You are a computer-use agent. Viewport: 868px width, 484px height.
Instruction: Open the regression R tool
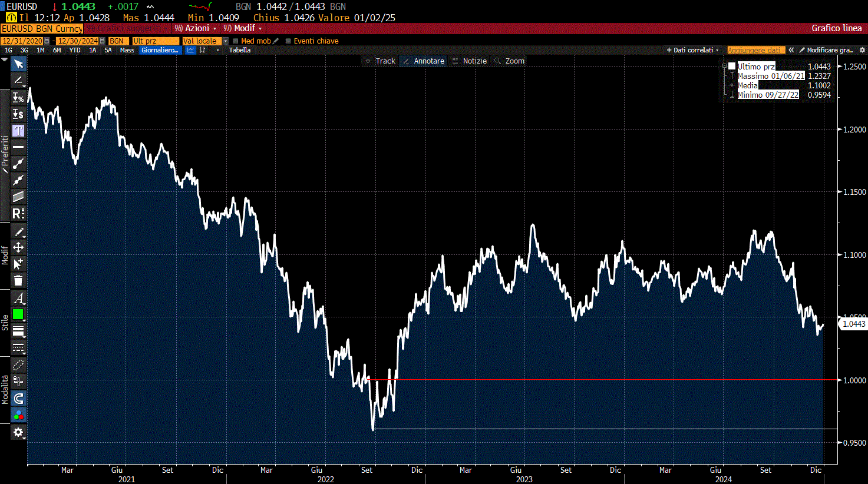(x=18, y=213)
